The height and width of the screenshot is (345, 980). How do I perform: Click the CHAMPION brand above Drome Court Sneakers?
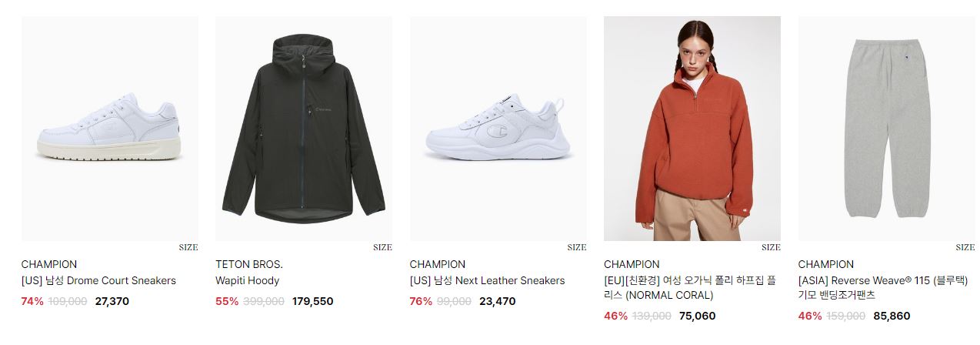[x=49, y=264]
